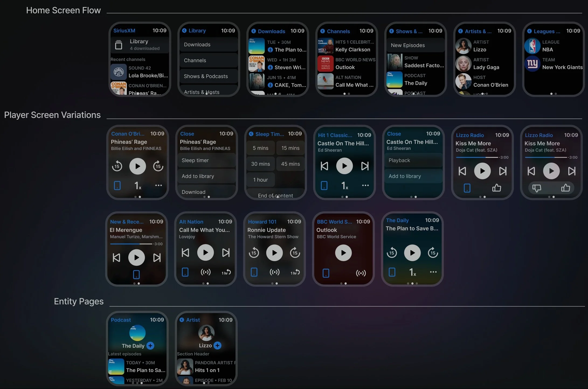The image size is (588, 389).
Task: Tap the blue plus next to Lizzo
Action: (x=217, y=345)
